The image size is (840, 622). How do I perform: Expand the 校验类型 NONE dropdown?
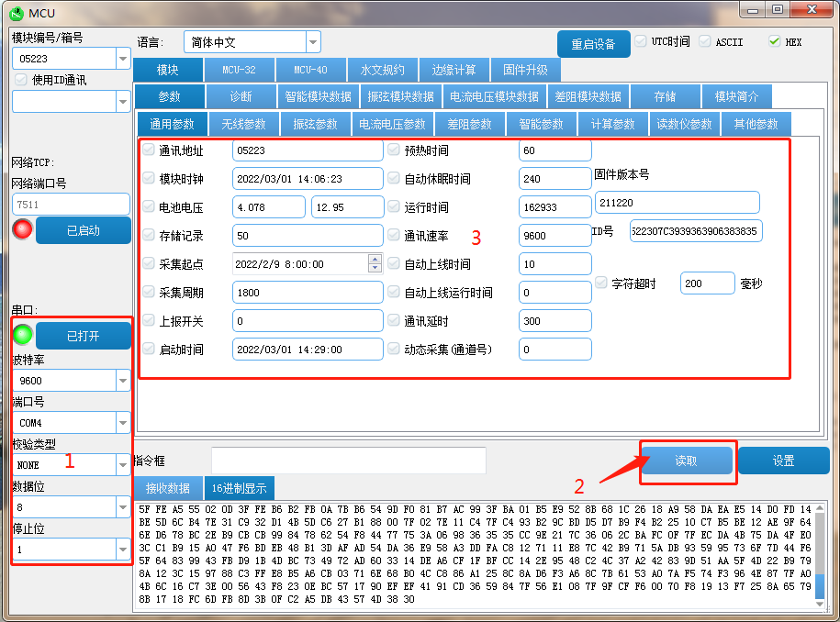click(122, 465)
